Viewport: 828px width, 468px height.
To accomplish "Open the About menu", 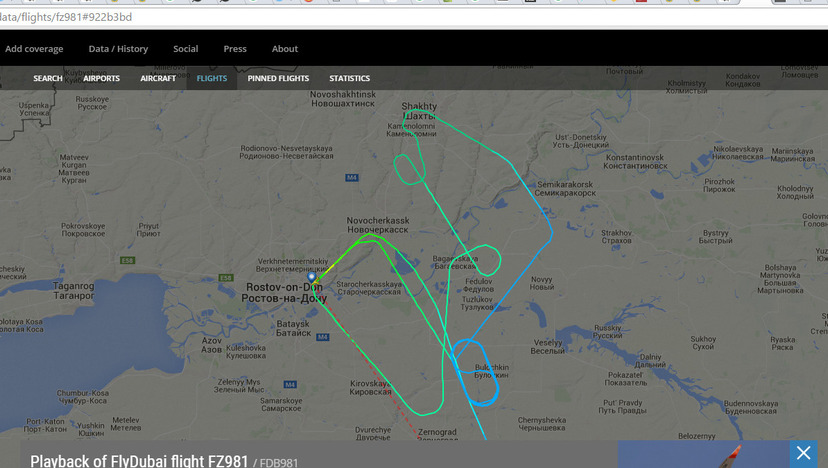I will 285,49.
